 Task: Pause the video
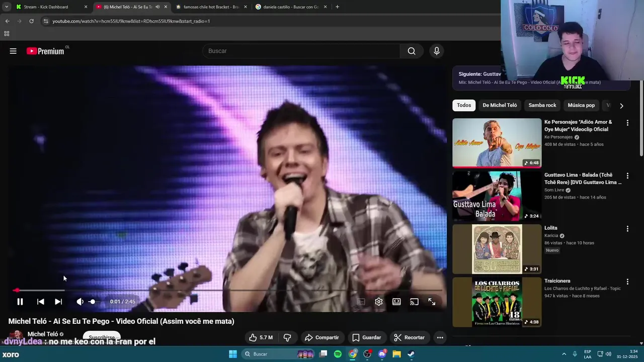click(20, 302)
